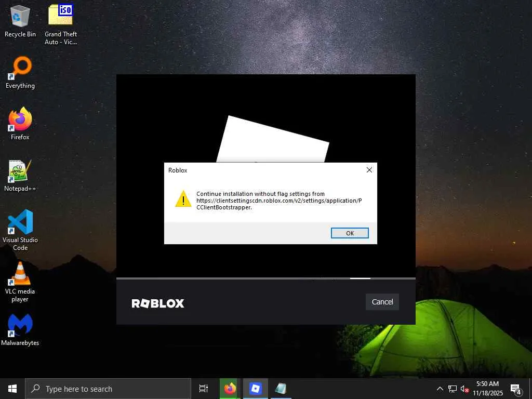Open the notification Action Center
The image size is (532, 399).
click(516, 389)
